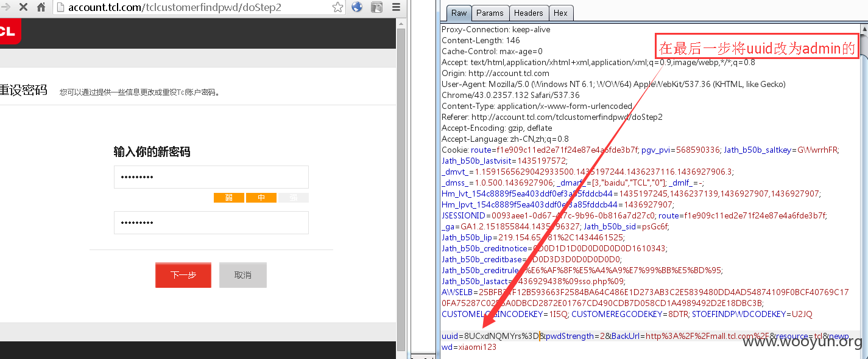Click the Accept-Encoding: gzip, deflate line
This screenshot has width=868, height=359.
pos(496,128)
